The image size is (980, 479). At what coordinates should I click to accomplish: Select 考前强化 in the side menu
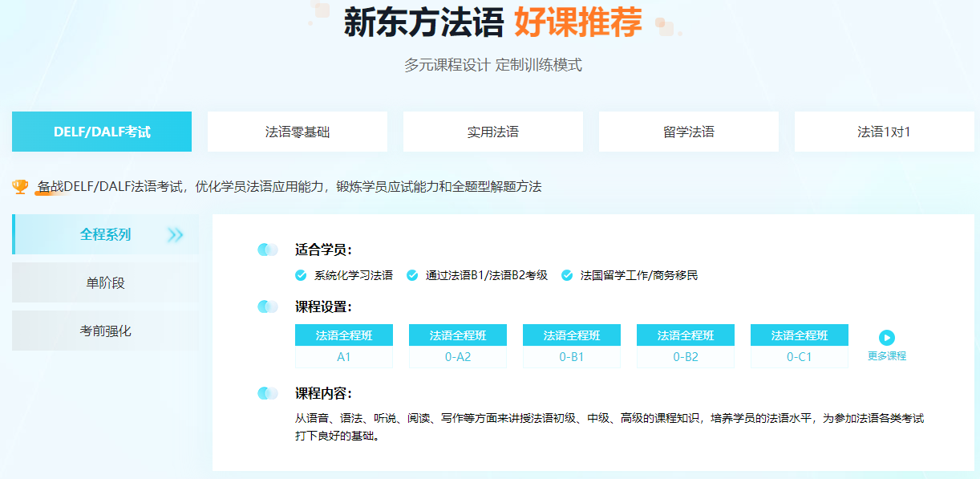tap(105, 331)
